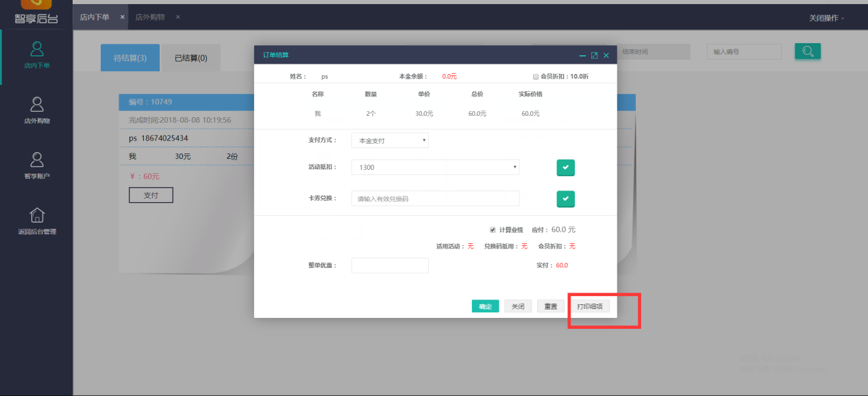Confirm the 活动抵扣 green check button
The height and width of the screenshot is (396, 868).
pos(565,167)
